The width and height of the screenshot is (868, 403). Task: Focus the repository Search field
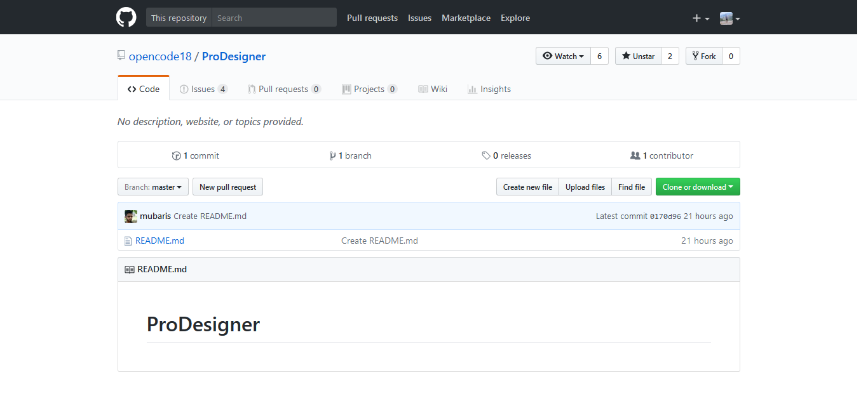pyautogui.click(x=275, y=18)
